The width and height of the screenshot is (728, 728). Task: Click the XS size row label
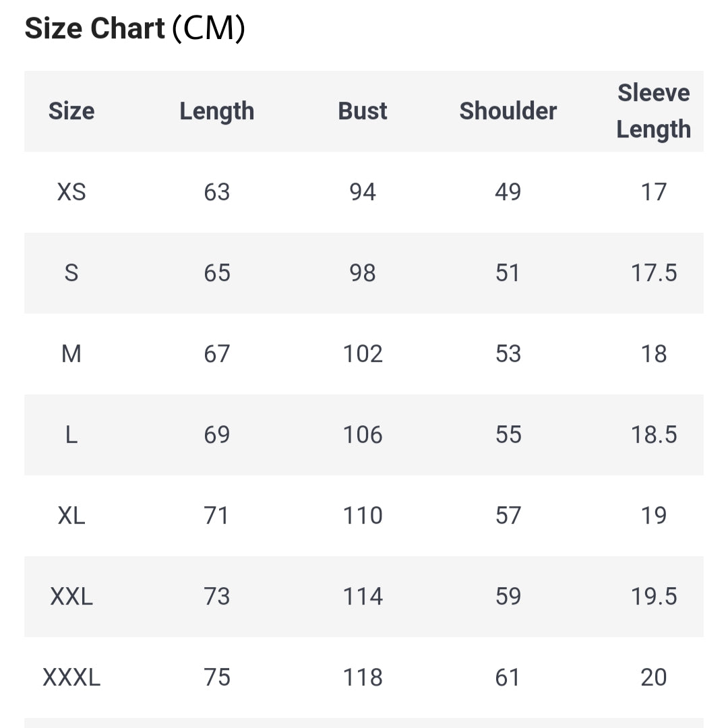(x=71, y=192)
